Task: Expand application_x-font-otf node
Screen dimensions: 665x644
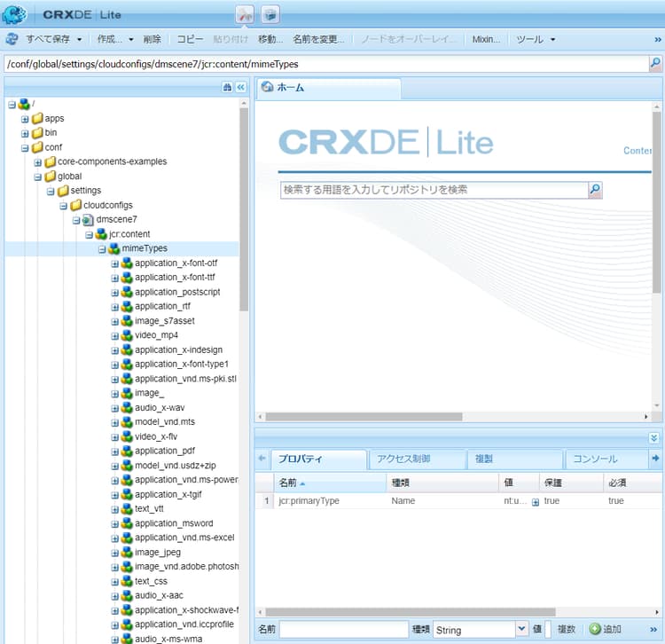Action: coord(114,263)
